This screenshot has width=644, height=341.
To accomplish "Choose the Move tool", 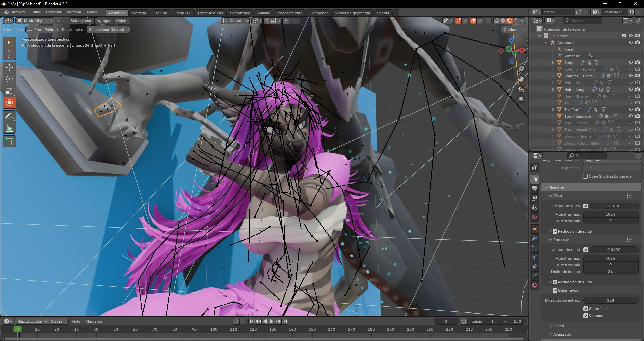I will click(9, 67).
